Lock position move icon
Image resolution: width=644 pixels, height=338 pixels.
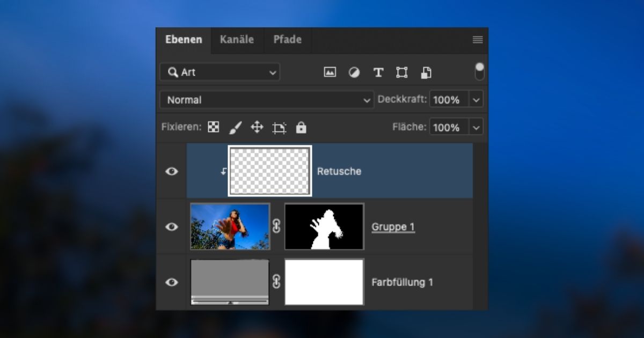[257, 127]
